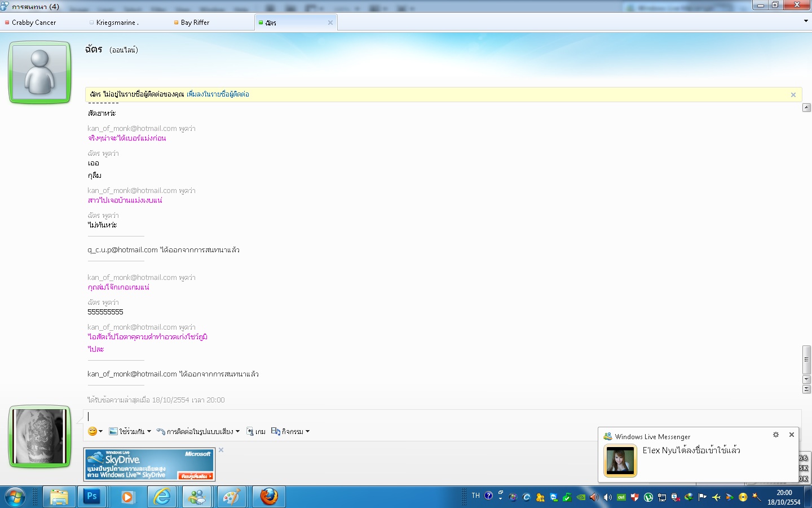Click the photo sharing picture icon
812x508 pixels.
coord(113,431)
